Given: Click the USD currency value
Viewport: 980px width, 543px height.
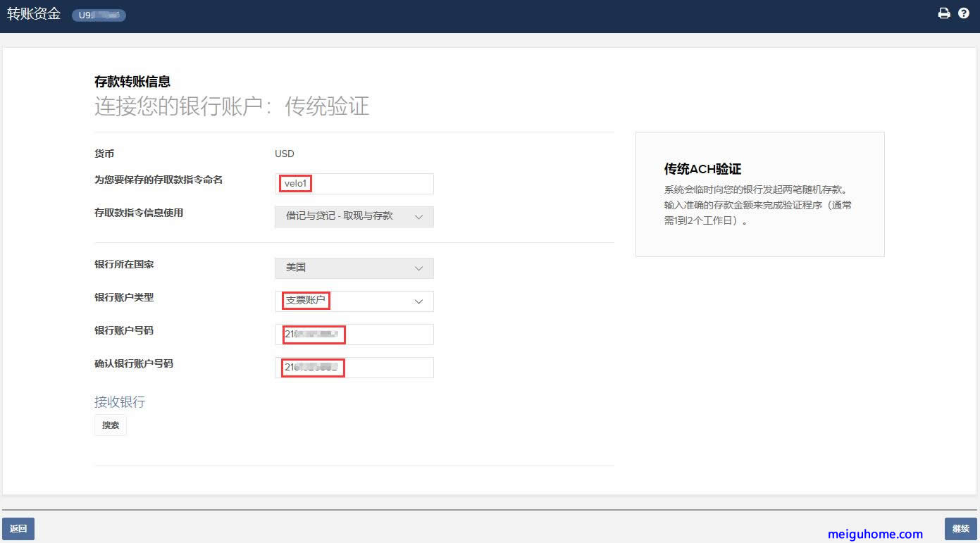Looking at the screenshot, I should (x=285, y=154).
